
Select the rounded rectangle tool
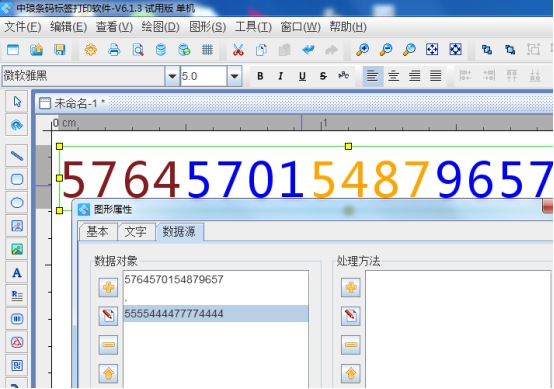[x=17, y=179]
